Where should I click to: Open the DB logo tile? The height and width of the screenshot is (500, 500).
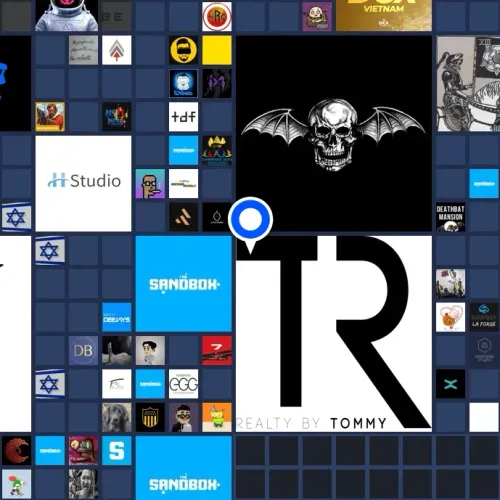click(x=83, y=350)
